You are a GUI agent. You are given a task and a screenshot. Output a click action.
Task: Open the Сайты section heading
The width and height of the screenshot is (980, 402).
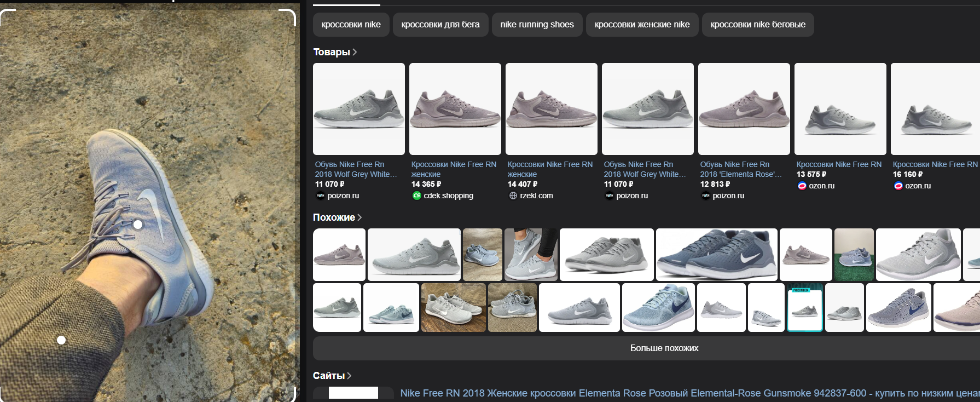(329, 376)
